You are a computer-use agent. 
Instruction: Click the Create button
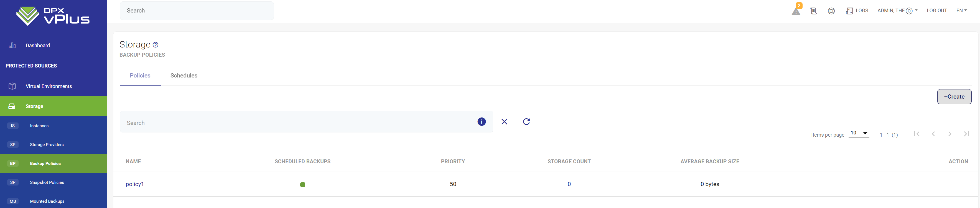pos(954,97)
